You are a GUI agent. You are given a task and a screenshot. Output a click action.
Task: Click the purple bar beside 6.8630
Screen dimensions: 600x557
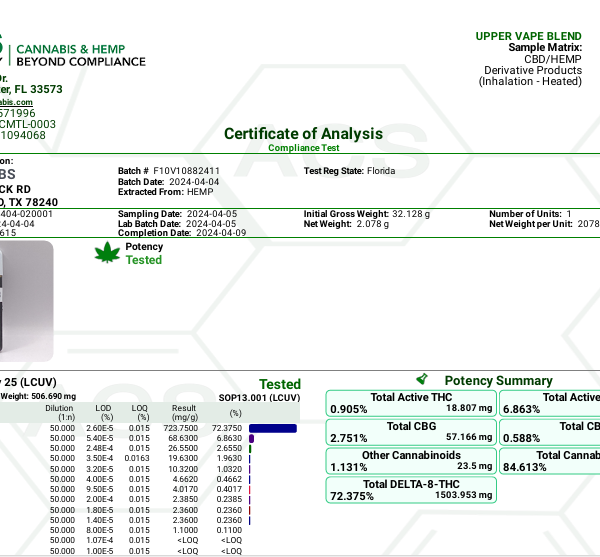tap(251, 438)
